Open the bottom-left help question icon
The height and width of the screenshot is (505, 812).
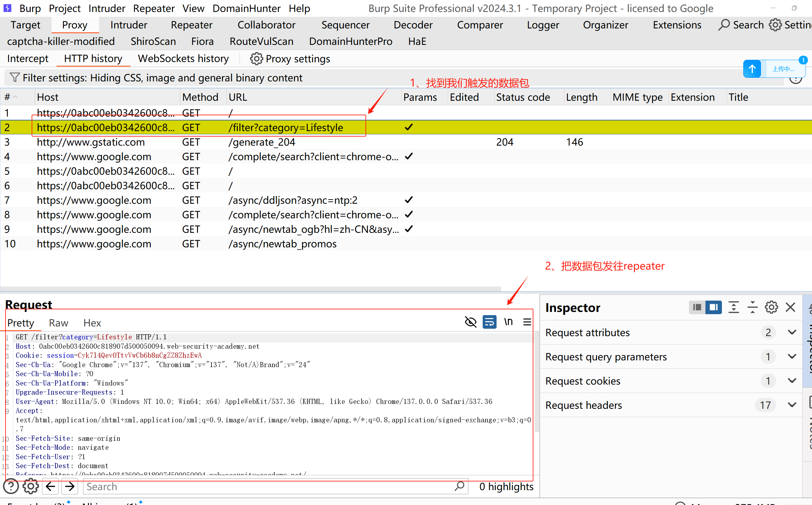11,487
